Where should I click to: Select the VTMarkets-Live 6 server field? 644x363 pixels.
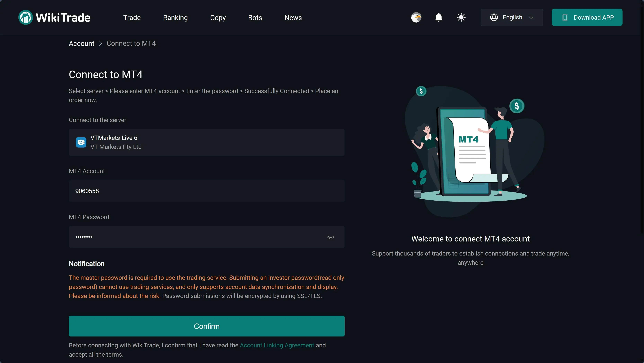click(x=207, y=142)
